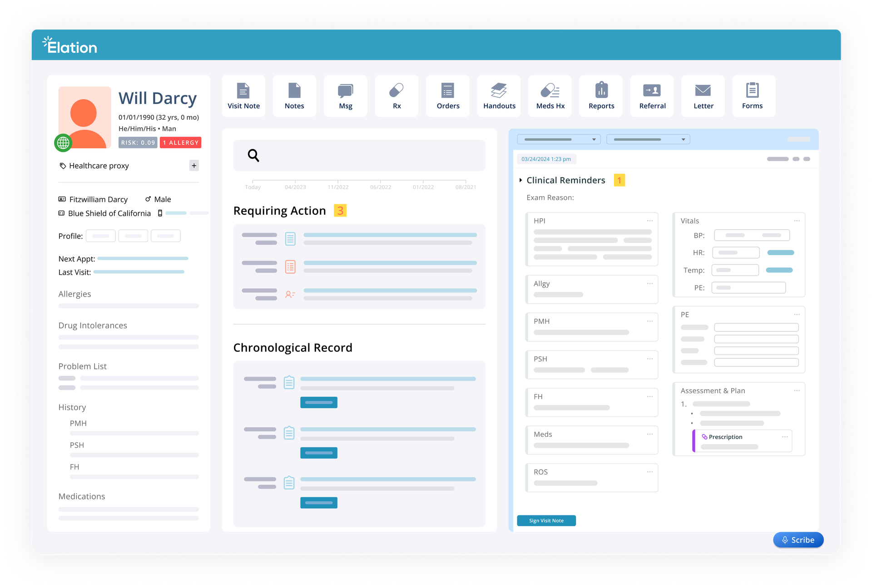
Task: Open the Referral icon
Action: pyautogui.click(x=652, y=91)
